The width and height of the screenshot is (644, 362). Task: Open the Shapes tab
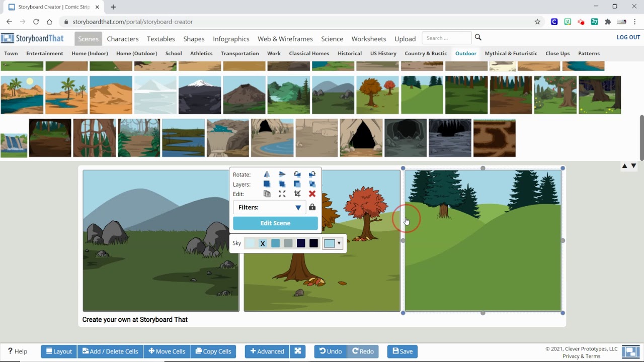[x=194, y=39]
